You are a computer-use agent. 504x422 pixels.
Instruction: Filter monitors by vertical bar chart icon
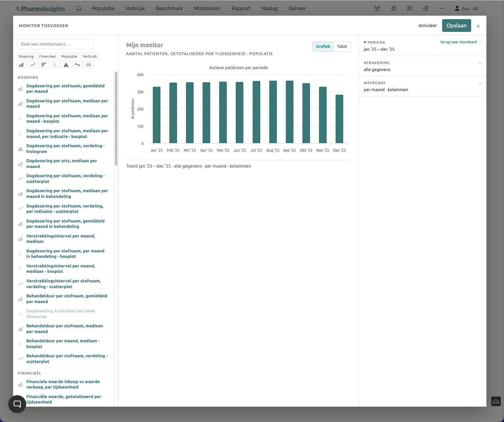click(x=21, y=65)
